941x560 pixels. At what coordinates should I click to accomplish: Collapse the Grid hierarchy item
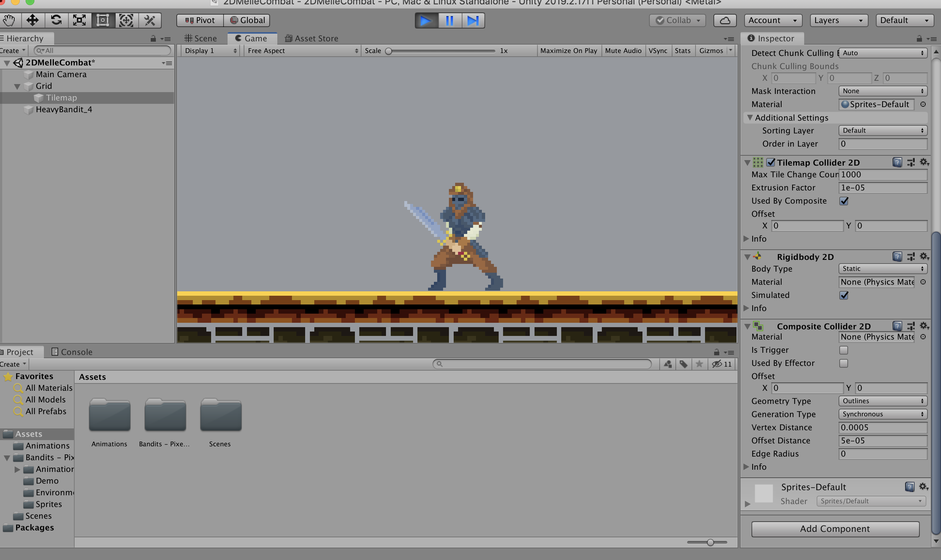[x=17, y=86]
